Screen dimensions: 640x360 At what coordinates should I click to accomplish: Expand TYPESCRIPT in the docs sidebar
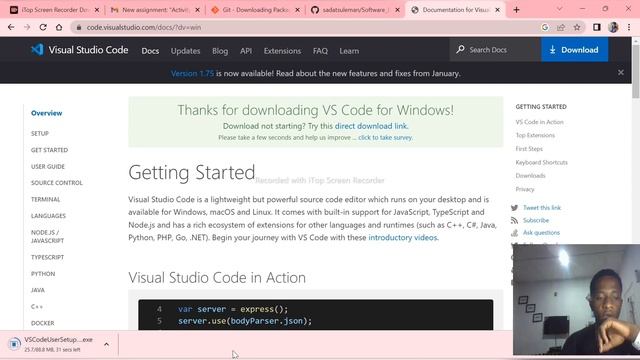pos(47,257)
